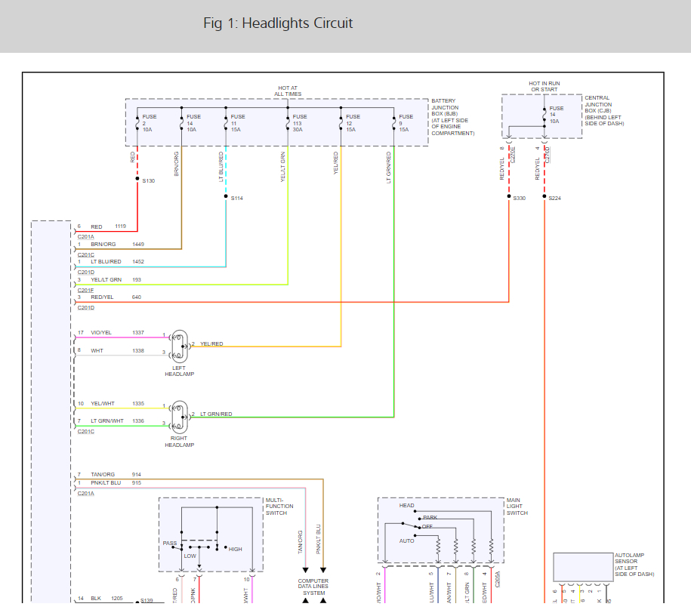Click HIGH position in multi-function switch
The image size is (691, 616).
pyautogui.click(x=236, y=549)
